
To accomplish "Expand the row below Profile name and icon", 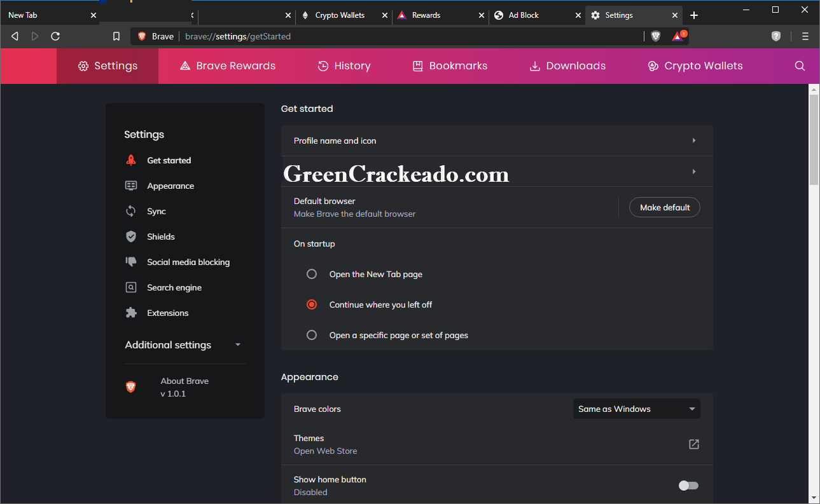I will [497, 172].
